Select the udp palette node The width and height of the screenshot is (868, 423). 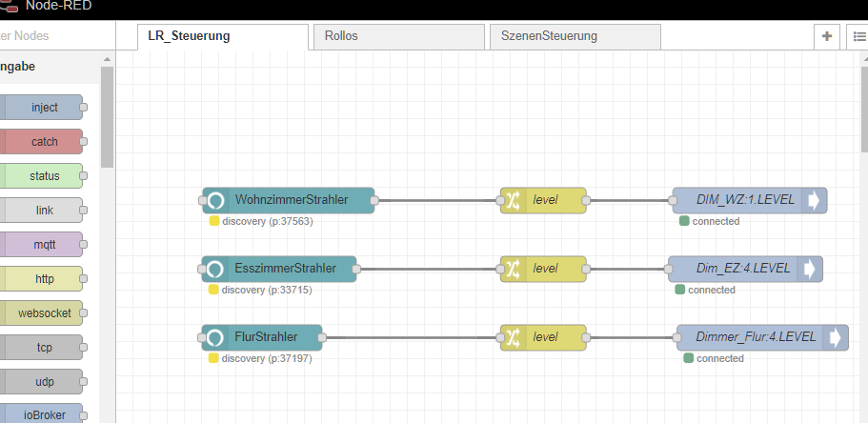click(x=41, y=382)
